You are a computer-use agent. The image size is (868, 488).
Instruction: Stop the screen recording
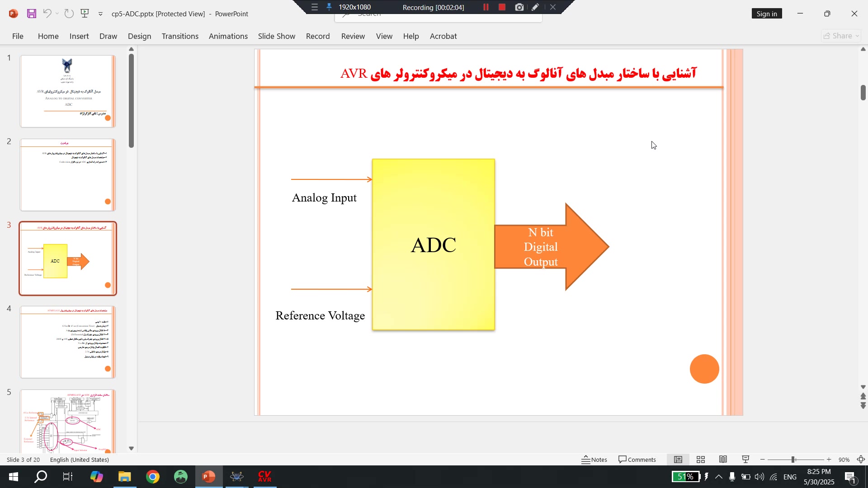(x=502, y=7)
